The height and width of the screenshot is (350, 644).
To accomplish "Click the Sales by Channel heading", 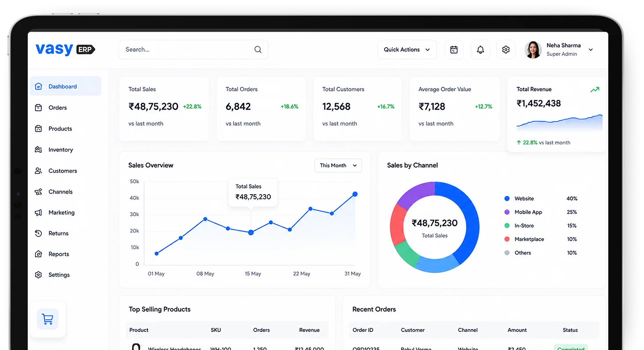I will click(x=412, y=165).
